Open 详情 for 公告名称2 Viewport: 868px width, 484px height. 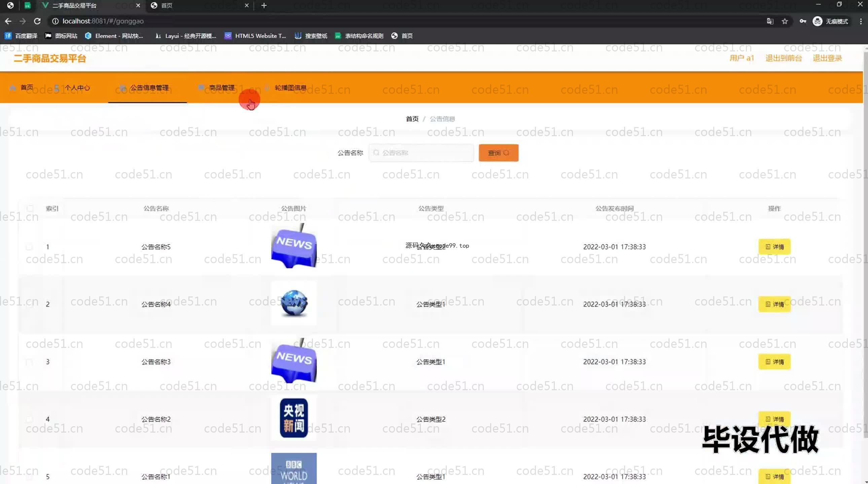pyautogui.click(x=774, y=419)
